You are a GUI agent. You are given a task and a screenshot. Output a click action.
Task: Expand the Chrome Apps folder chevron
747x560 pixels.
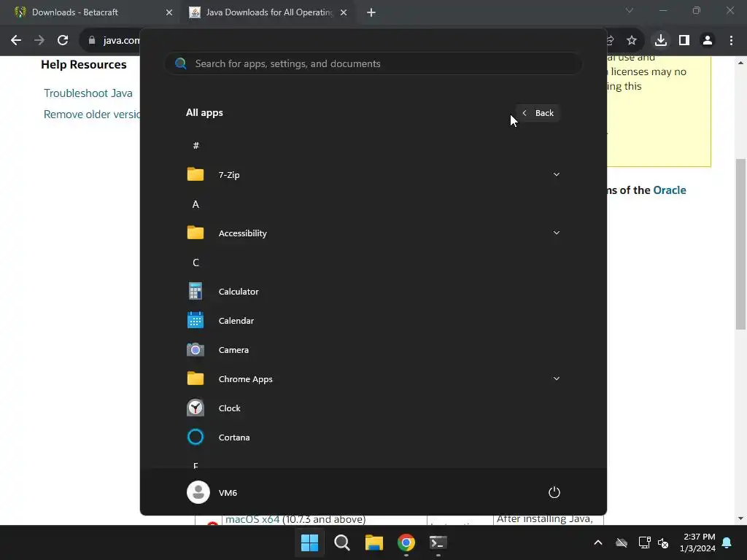tap(556, 379)
